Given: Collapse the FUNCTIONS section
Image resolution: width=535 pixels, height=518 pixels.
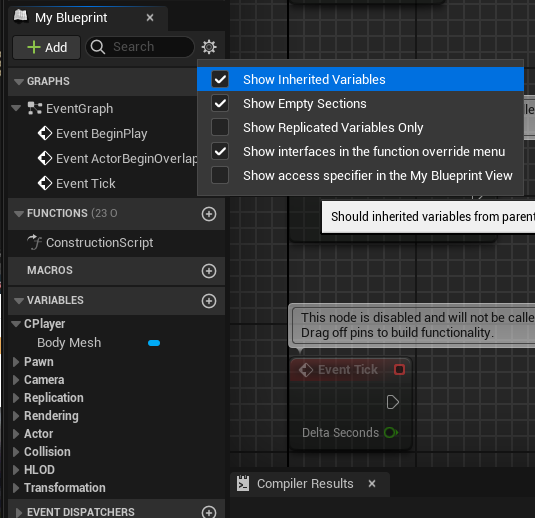Looking at the screenshot, I should click(x=19, y=214).
